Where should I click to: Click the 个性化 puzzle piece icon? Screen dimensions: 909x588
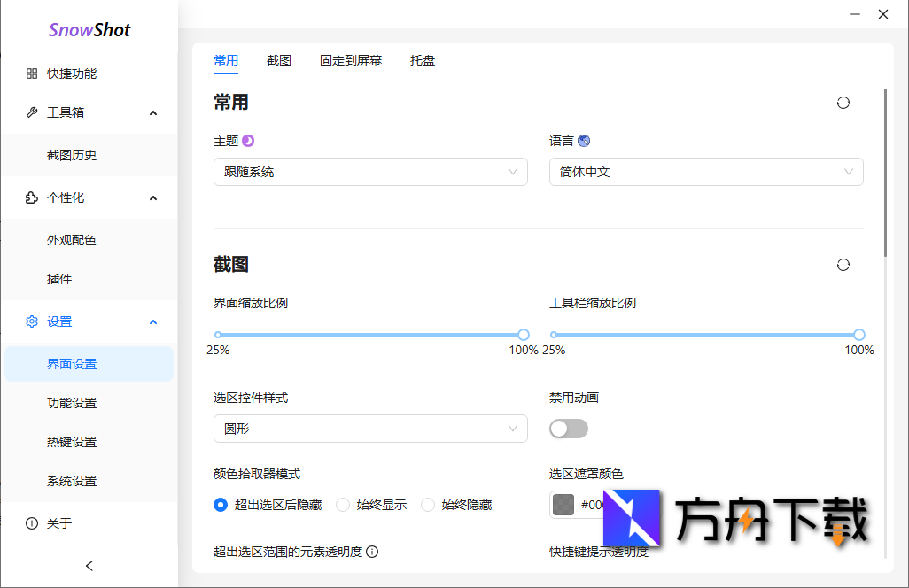coord(32,197)
